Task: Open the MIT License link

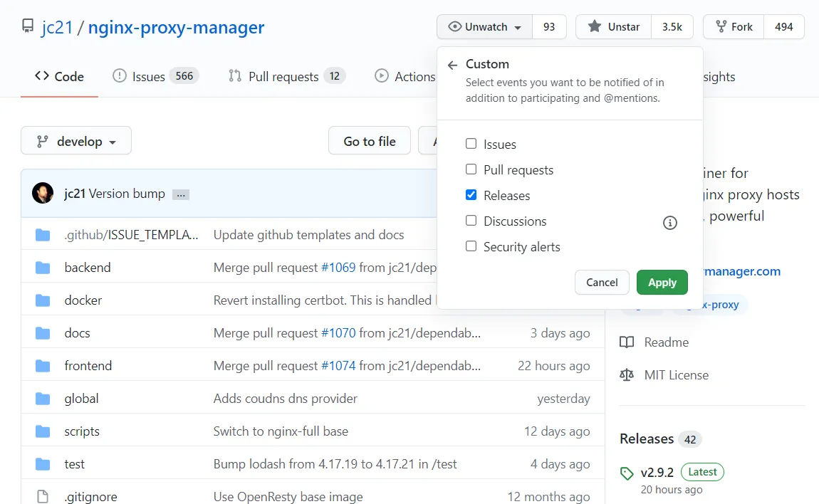Action: [x=677, y=375]
